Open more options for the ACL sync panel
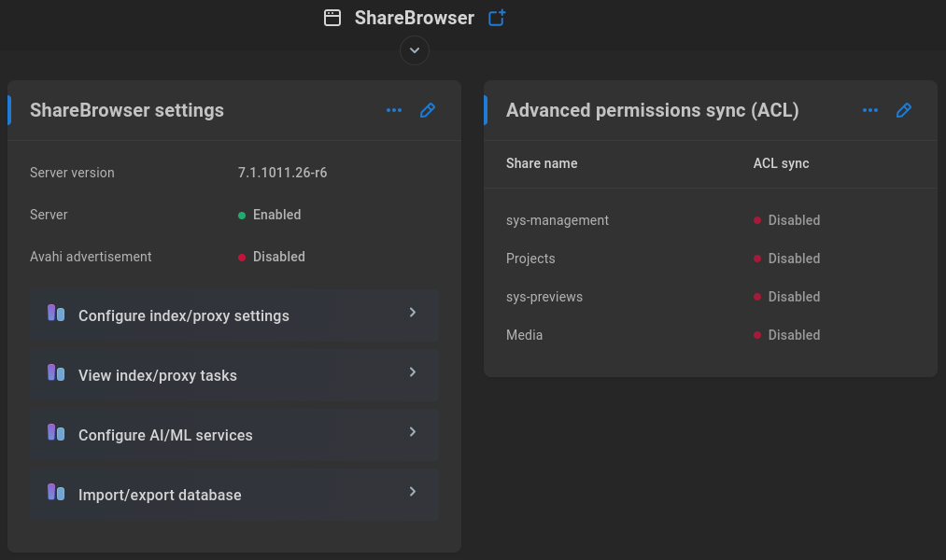Image resolution: width=946 pixels, height=560 pixels. pos(870,110)
